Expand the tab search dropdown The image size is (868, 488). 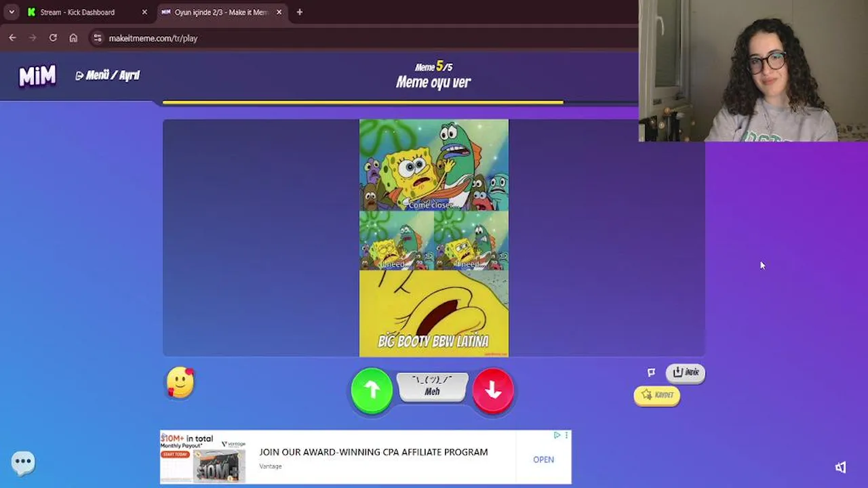click(x=12, y=12)
